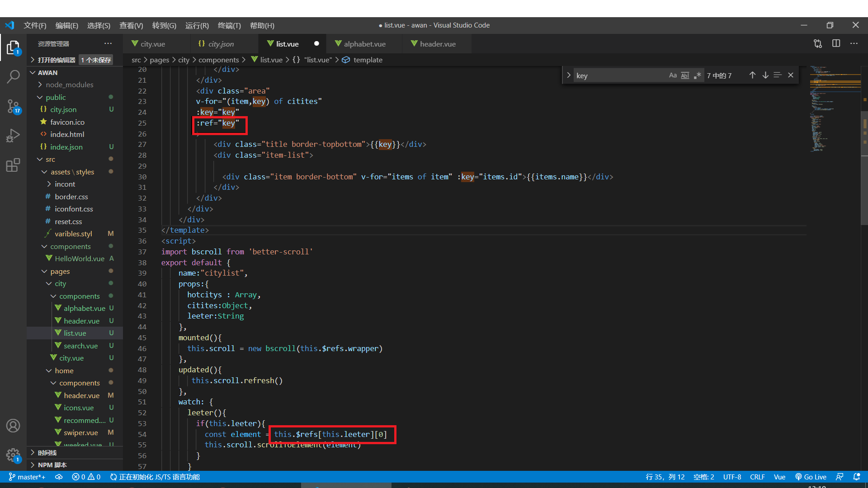The height and width of the screenshot is (488, 868).
Task: Open the Run and Debug view
Action: [x=13, y=136]
